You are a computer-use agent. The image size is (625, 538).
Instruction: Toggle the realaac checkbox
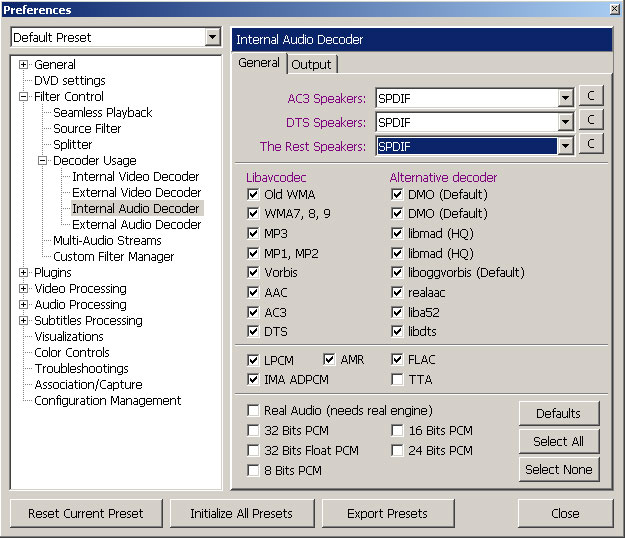tap(397, 293)
